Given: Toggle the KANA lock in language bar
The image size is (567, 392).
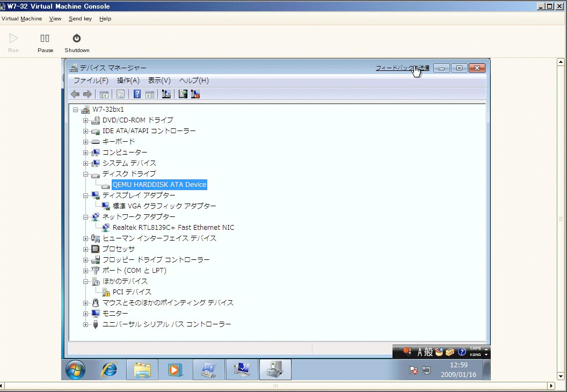Looking at the screenshot, I should click(x=475, y=355).
